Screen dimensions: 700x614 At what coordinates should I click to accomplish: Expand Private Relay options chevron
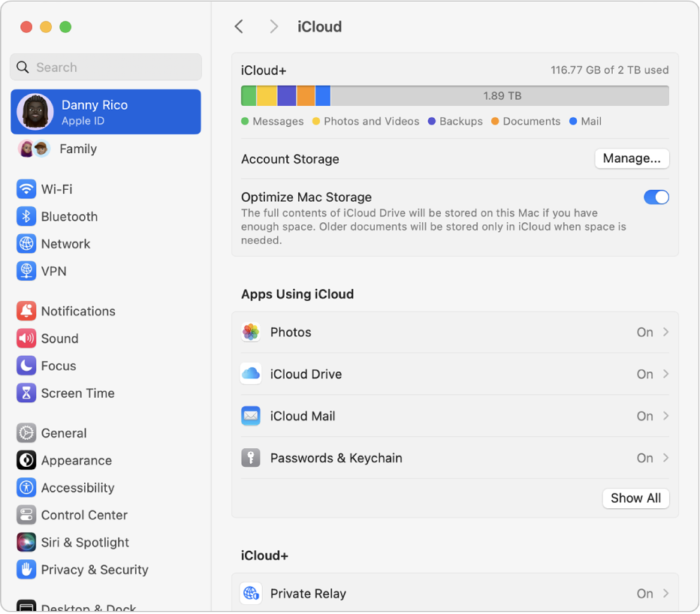pyautogui.click(x=665, y=594)
